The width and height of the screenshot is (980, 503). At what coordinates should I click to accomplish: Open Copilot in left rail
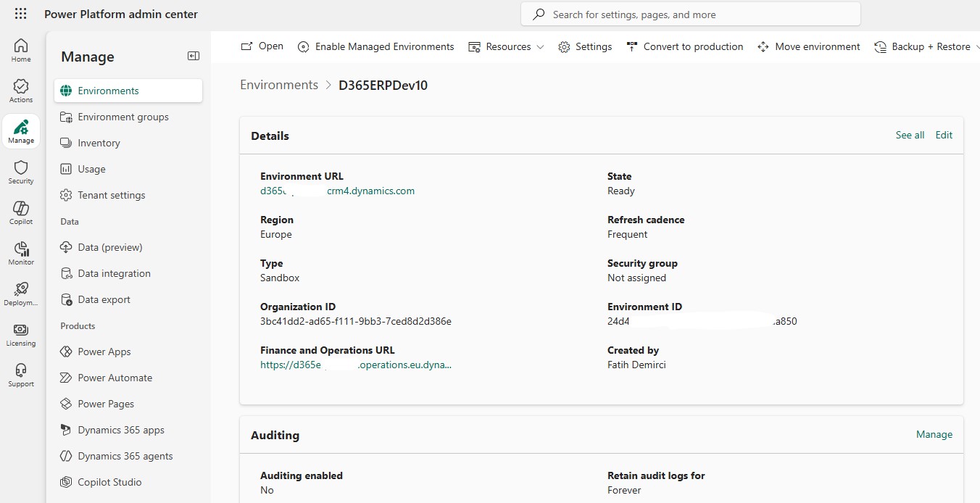click(21, 212)
